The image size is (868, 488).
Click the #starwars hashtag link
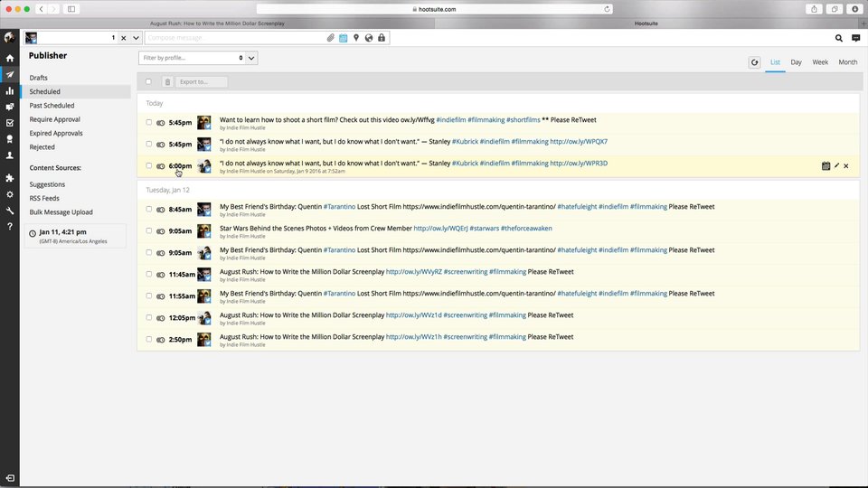(x=485, y=228)
